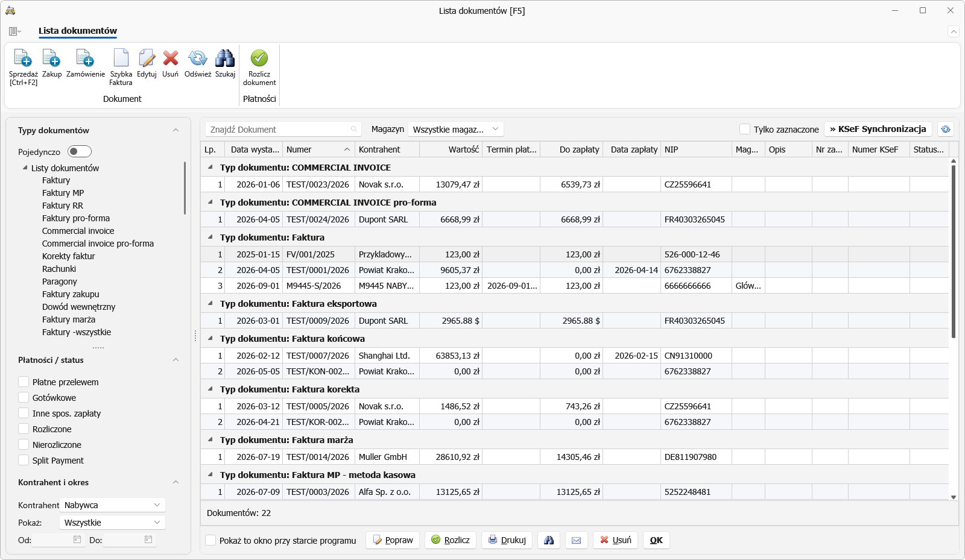The height and width of the screenshot is (560, 965).
Task: Collapse the Typ dokumentu: Faktura group
Action: point(210,237)
